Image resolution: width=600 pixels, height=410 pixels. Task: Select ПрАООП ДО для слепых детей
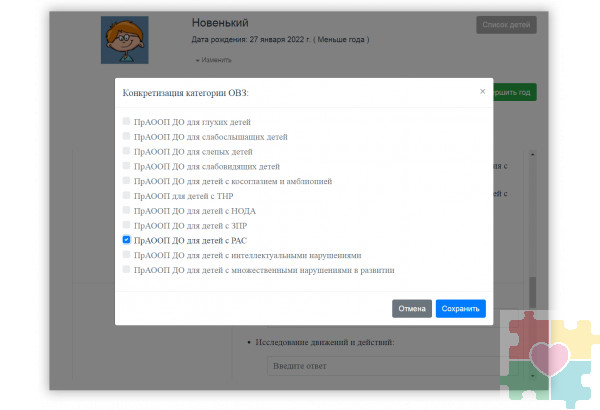126,150
